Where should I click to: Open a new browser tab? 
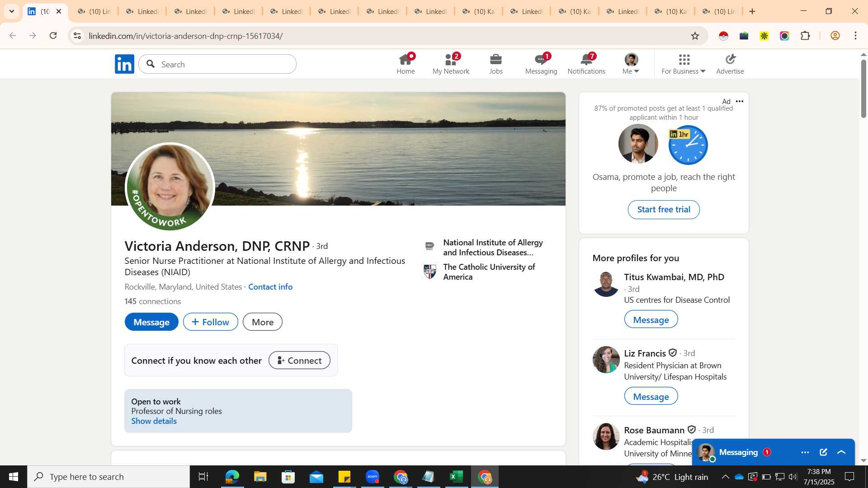tap(753, 11)
